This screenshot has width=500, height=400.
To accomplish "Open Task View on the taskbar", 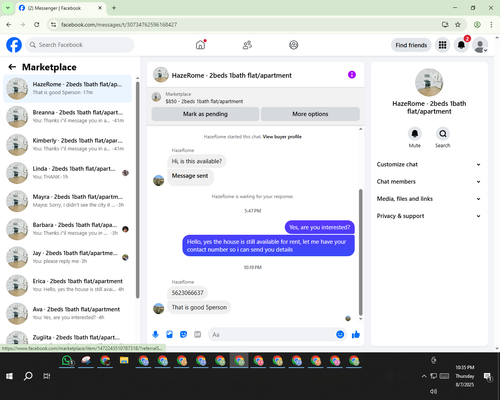I will click(x=47, y=376).
